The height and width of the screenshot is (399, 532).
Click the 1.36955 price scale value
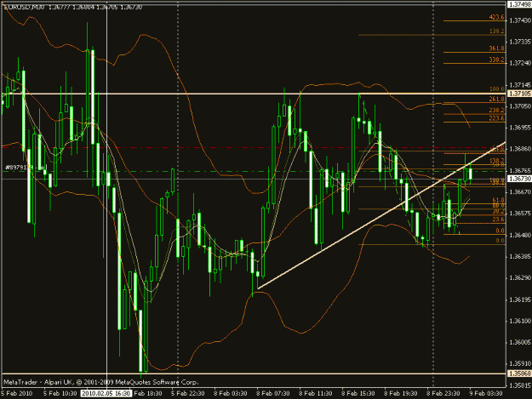click(x=520, y=128)
